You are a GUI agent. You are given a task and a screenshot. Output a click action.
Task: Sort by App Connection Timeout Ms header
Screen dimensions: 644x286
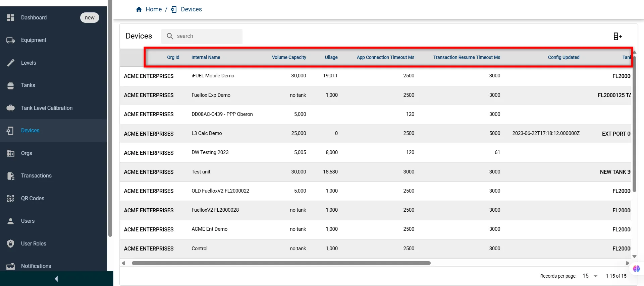385,57
